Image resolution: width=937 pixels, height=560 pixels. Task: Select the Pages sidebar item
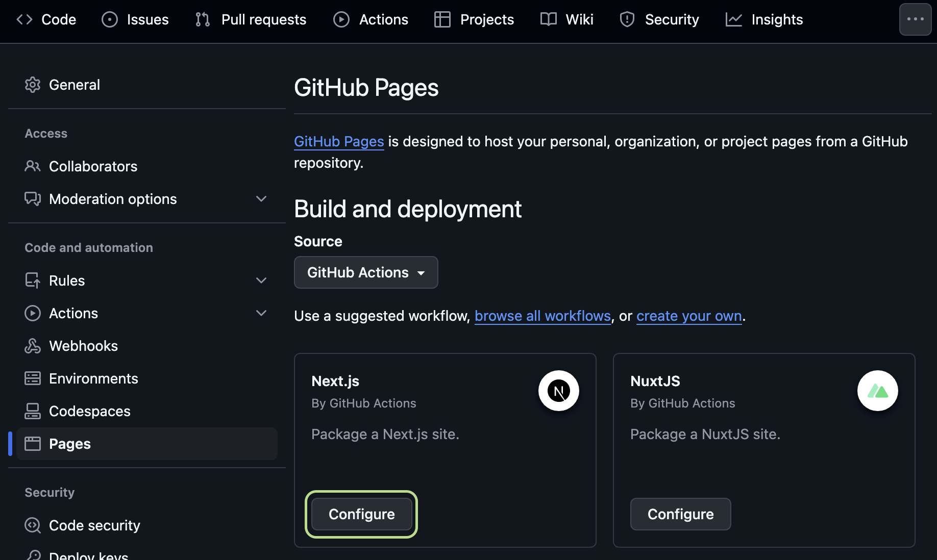click(x=147, y=444)
